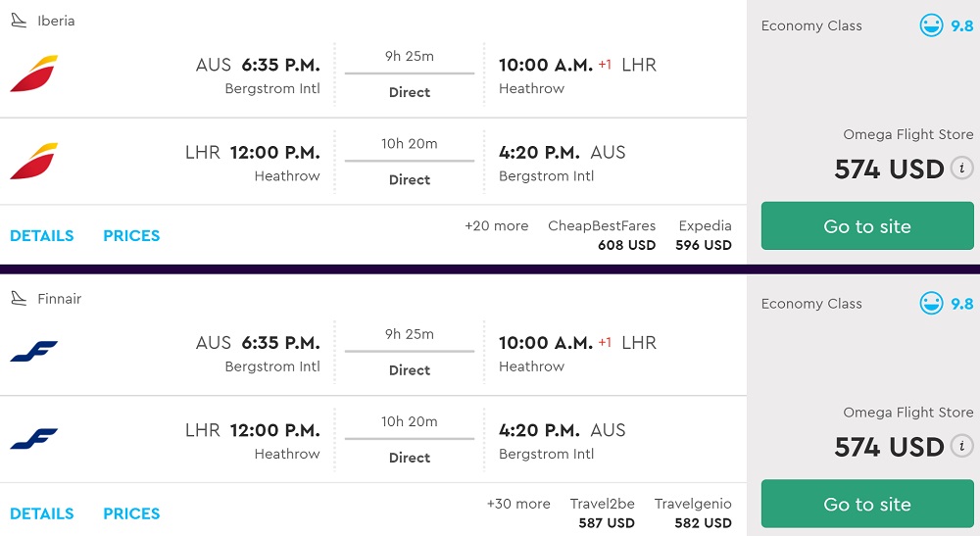
Task: Show PRICES for the Finnair itinerary
Action: (x=131, y=514)
